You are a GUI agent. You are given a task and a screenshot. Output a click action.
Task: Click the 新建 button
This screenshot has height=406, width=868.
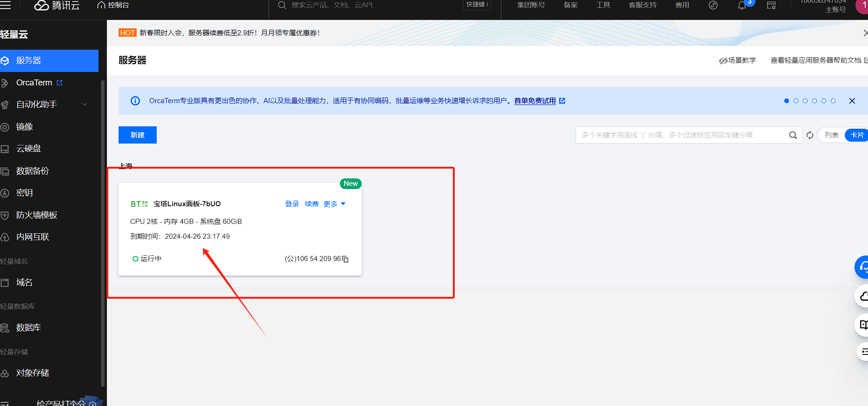coord(138,135)
